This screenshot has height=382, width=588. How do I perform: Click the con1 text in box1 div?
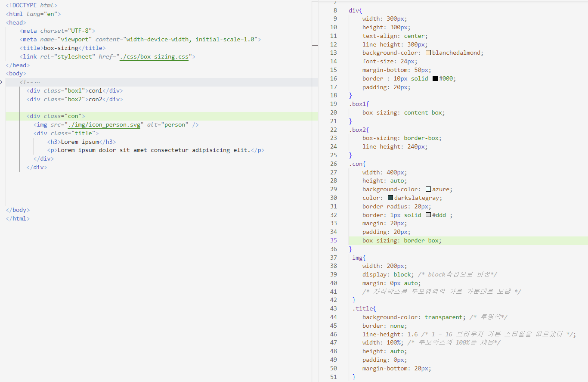click(96, 90)
